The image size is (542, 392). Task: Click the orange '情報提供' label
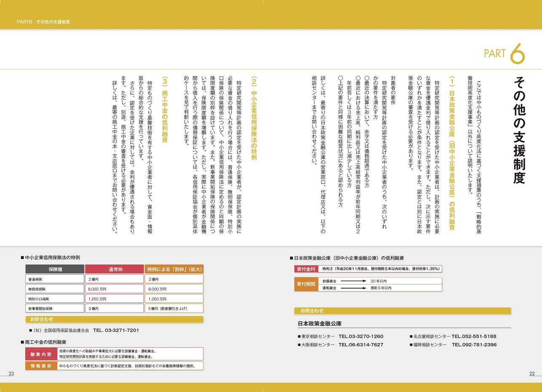click(x=41, y=366)
